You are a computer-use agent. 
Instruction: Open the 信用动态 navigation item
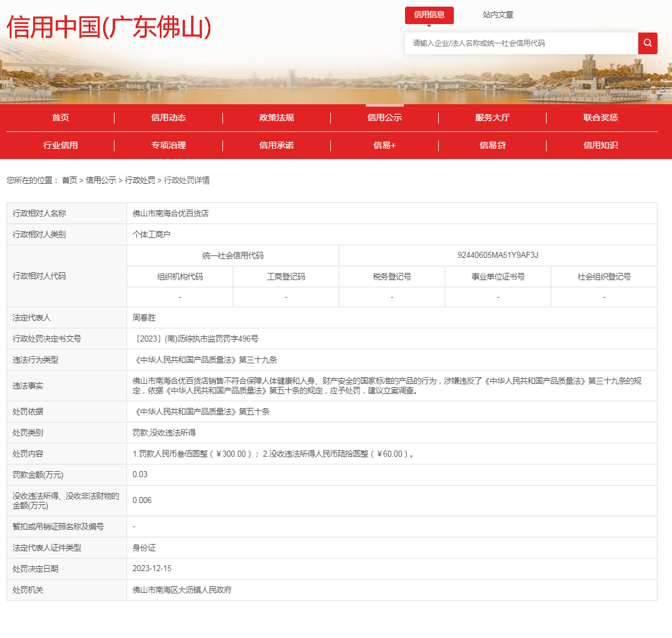[x=168, y=117]
